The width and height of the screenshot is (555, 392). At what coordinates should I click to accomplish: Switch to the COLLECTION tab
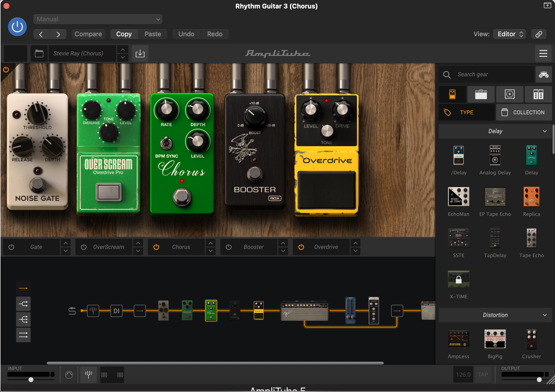click(x=524, y=112)
